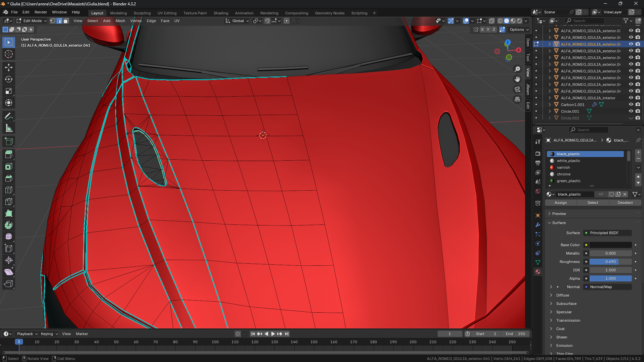This screenshot has height=362, width=644.
Task: Choose the Poly Build tool
Action: (9, 213)
